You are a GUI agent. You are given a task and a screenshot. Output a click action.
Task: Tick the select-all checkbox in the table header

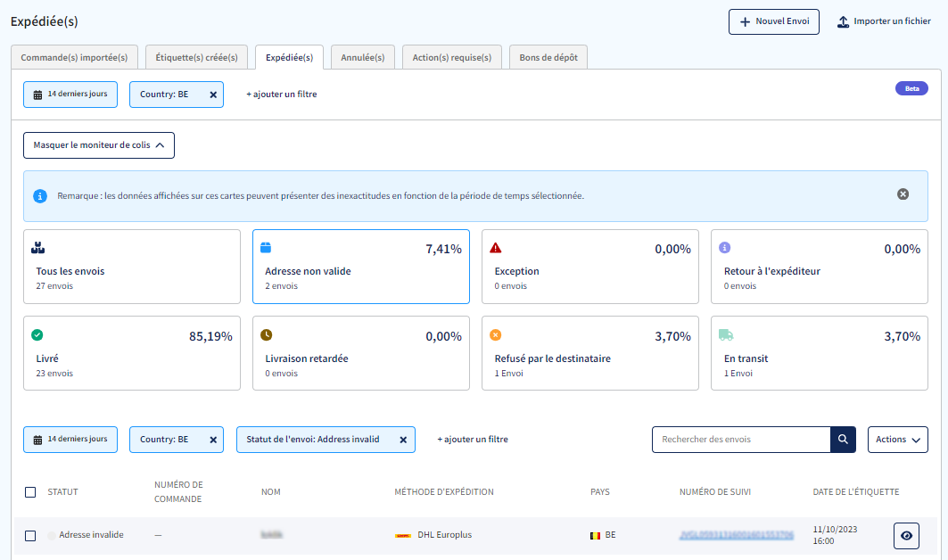click(x=30, y=492)
